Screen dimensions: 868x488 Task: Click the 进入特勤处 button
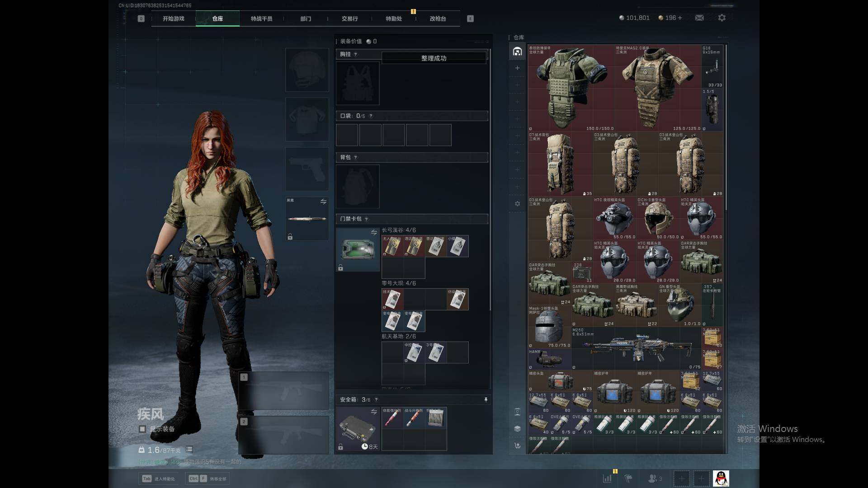pyautogui.click(x=159, y=479)
